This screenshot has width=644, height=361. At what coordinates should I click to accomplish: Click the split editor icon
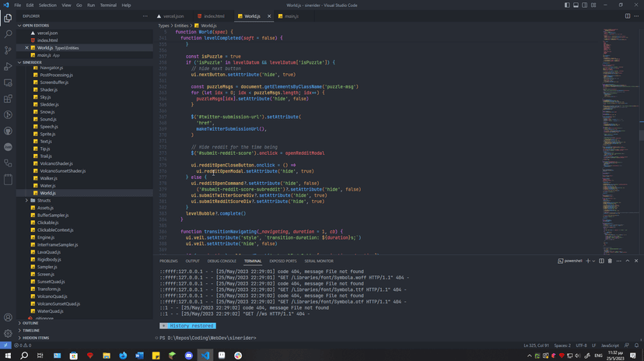point(628,16)
